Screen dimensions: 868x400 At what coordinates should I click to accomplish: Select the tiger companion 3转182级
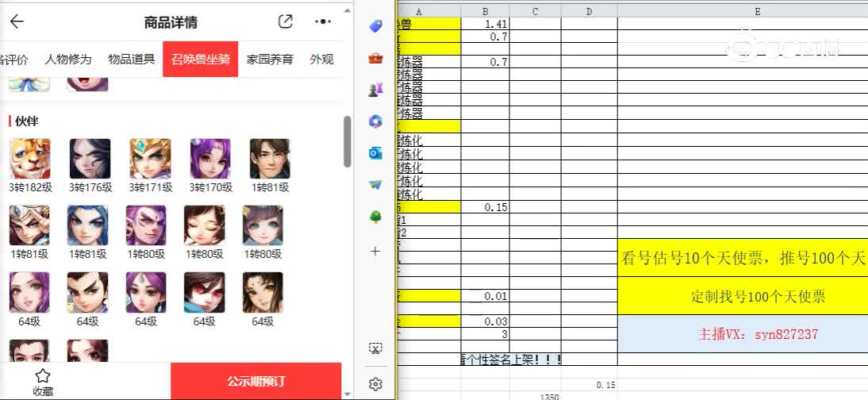[30, 159]
